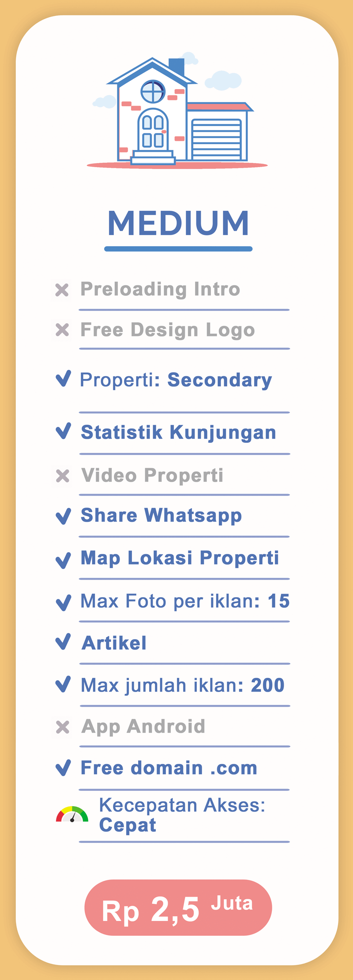Click the X icon beside Video Properti

[x=63, y=476]
